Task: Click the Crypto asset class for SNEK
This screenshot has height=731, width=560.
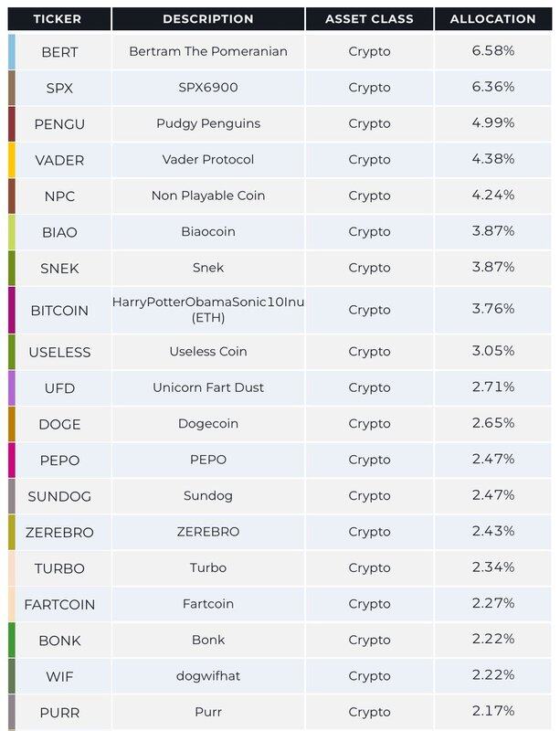Action: point(369,268)
